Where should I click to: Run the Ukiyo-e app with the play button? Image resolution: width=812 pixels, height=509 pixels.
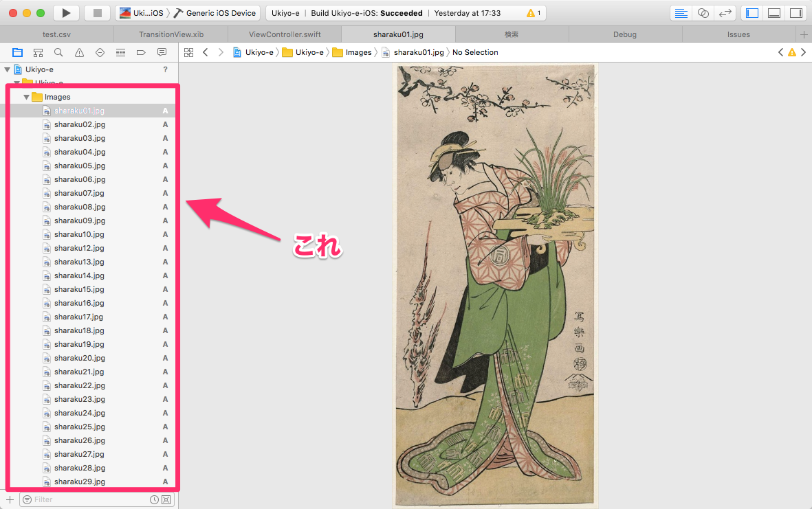65,12
